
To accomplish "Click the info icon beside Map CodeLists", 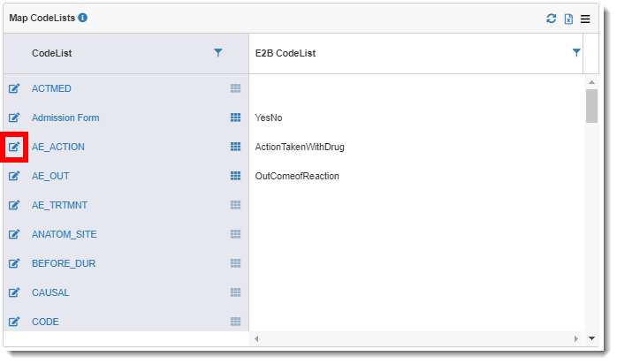I will tap(82, 18).
